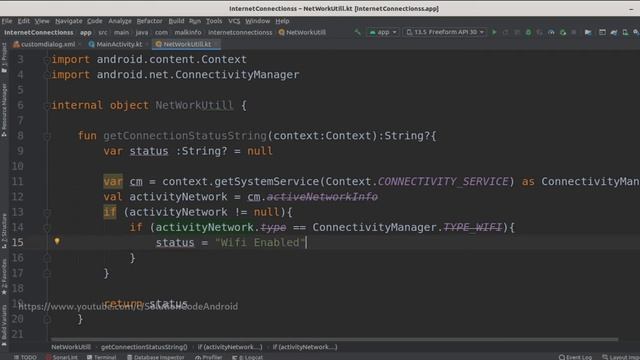Viewport: 640px width, 360px height.
Task: Click the grey Stop icon
Action: coord(574,32)
